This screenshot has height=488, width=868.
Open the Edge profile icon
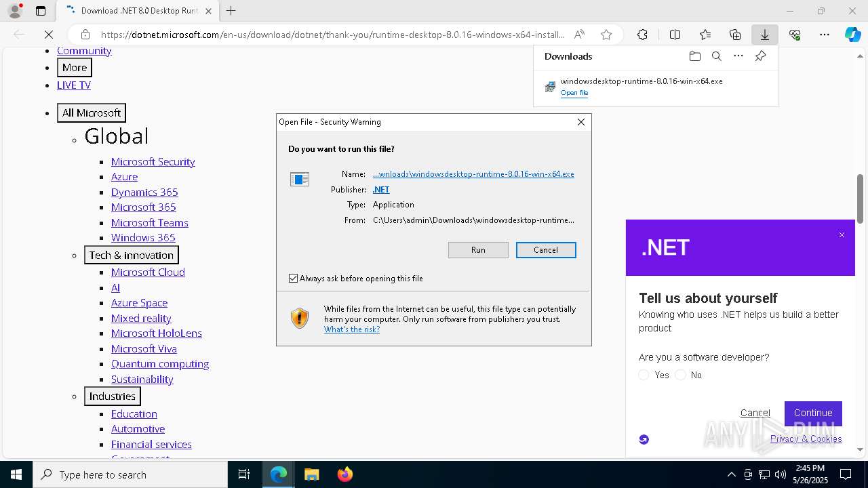click(14, 11)
